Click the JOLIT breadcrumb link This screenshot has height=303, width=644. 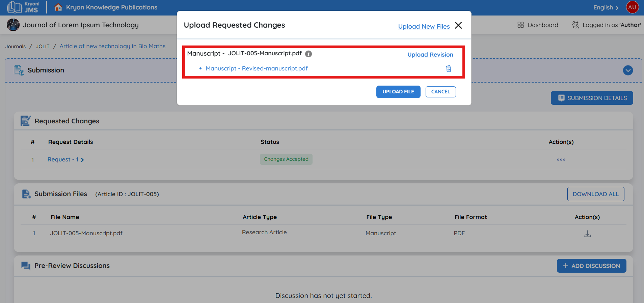click(43, 47)
